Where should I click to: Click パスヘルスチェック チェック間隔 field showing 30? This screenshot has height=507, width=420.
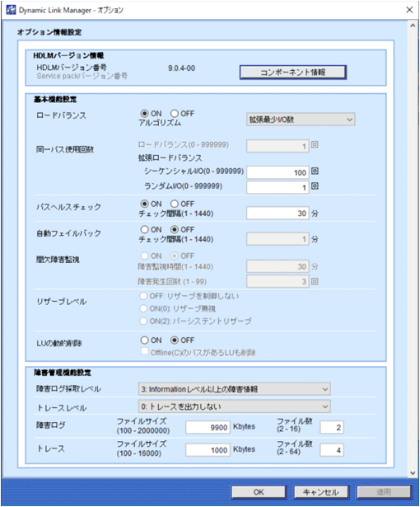tap(278, 214)
